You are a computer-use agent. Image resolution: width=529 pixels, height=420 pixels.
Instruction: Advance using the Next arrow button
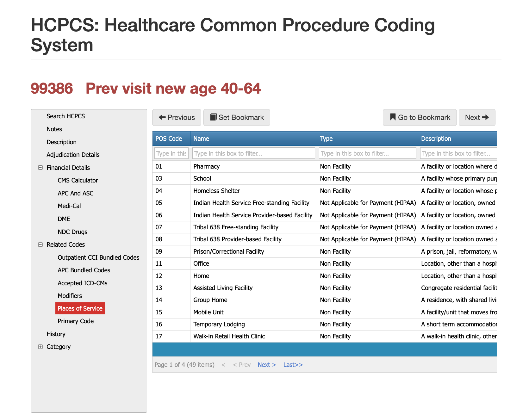click(x=477, y=117)
